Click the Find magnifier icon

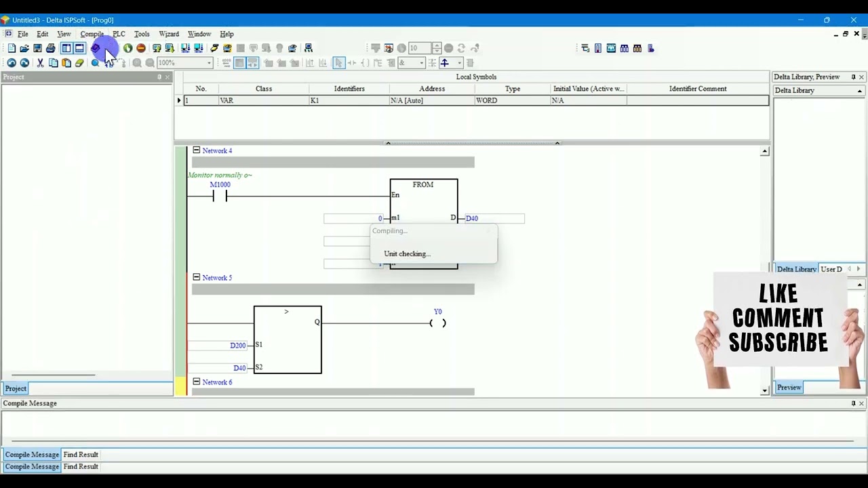pyautogui.click(x=96, y=63)
